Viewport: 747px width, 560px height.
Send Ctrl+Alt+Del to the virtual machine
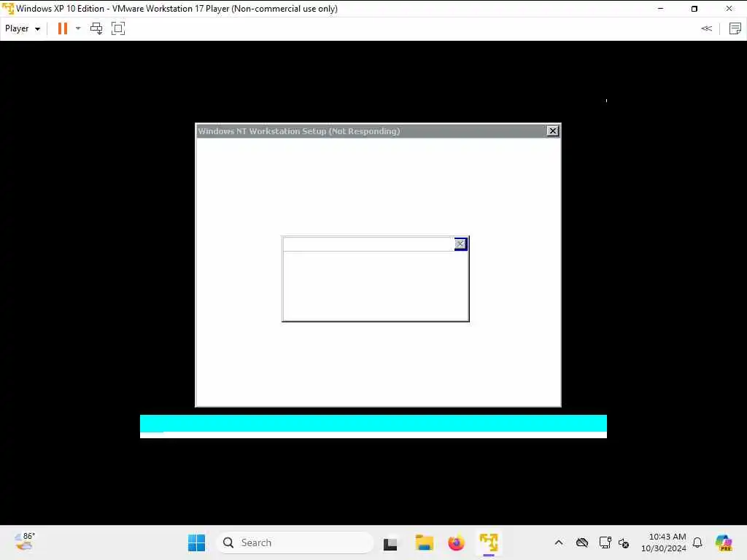[96, 28]
